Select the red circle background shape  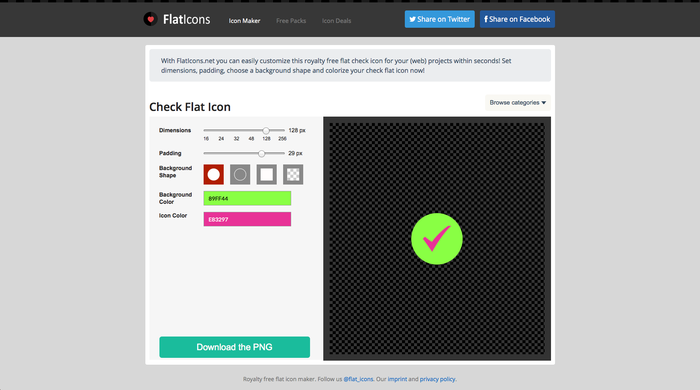pos(213,174)
